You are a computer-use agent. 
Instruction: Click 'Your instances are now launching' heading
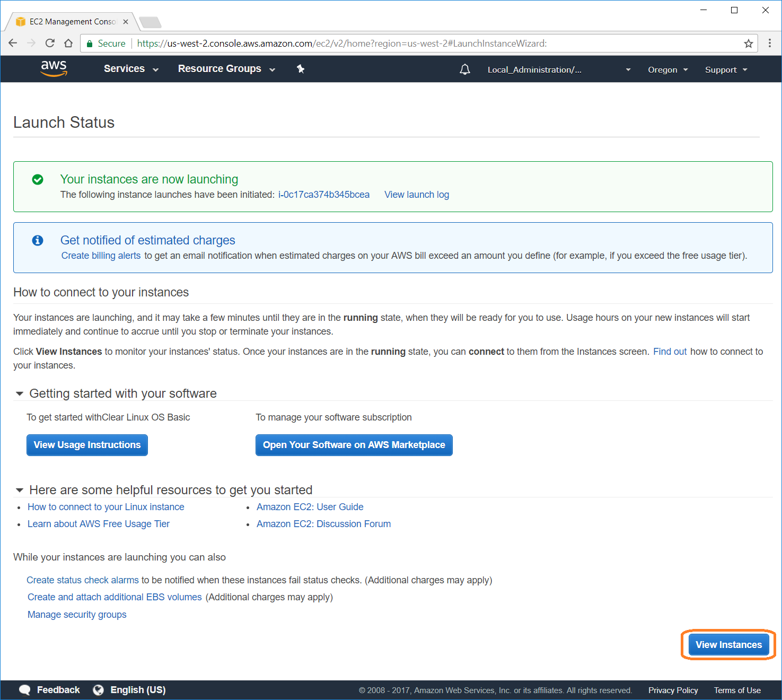click(x=149, y=179)
